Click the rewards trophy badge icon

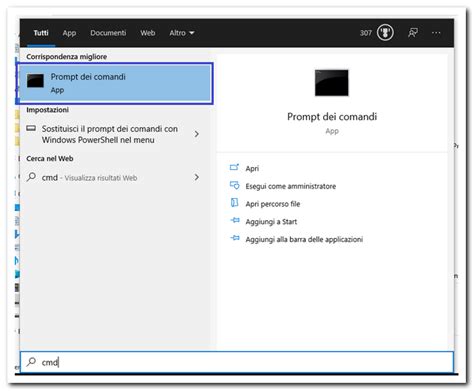click(x=385, y=33)
